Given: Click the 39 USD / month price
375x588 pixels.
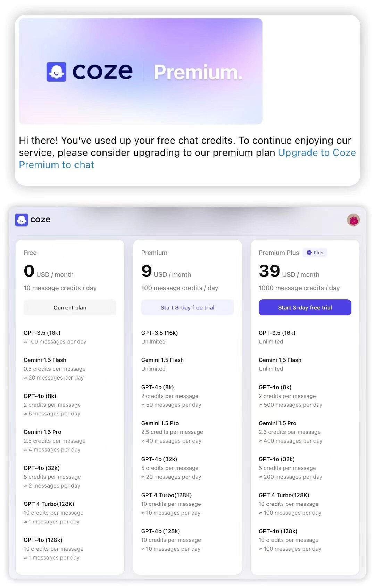Looking at the screenshot, I should click(x=289, y=272).
